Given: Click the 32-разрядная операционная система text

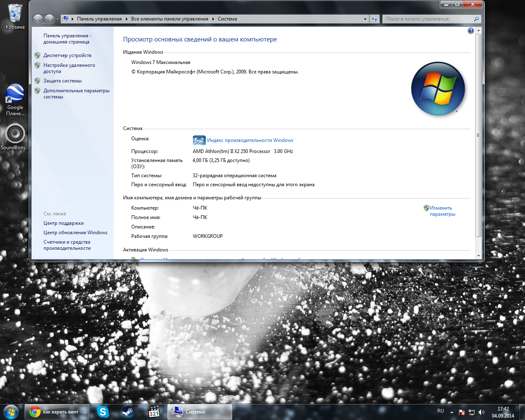Looking at the screenshot, I should (x=235, y=176).
